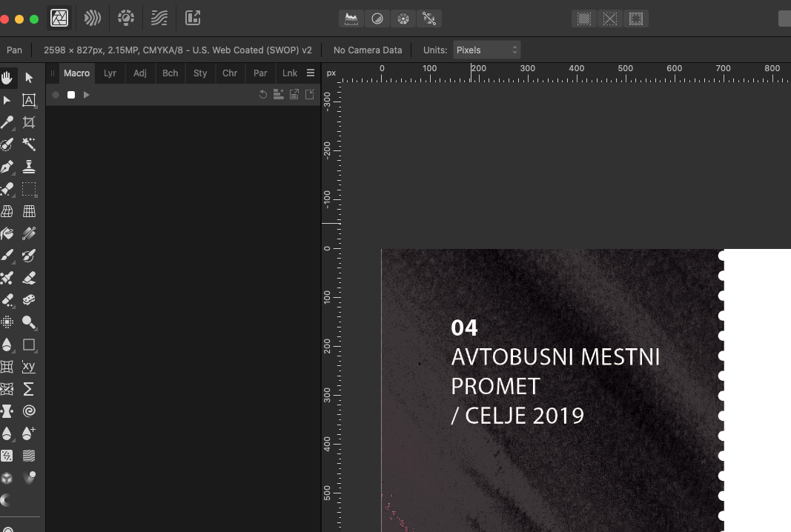Switch to the Tone Mapping Persona
Image resolution: width=791 pixels, height=532 pixels.
(x=159, y=19)
